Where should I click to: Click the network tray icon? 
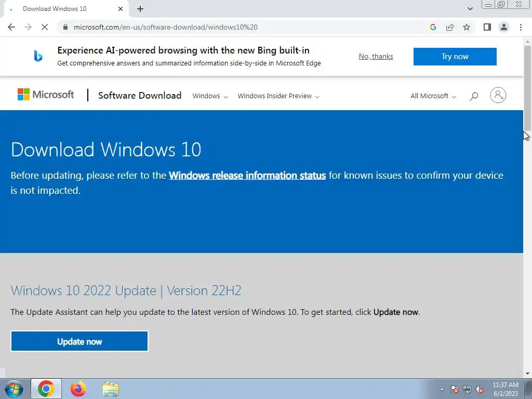point(467,390)
